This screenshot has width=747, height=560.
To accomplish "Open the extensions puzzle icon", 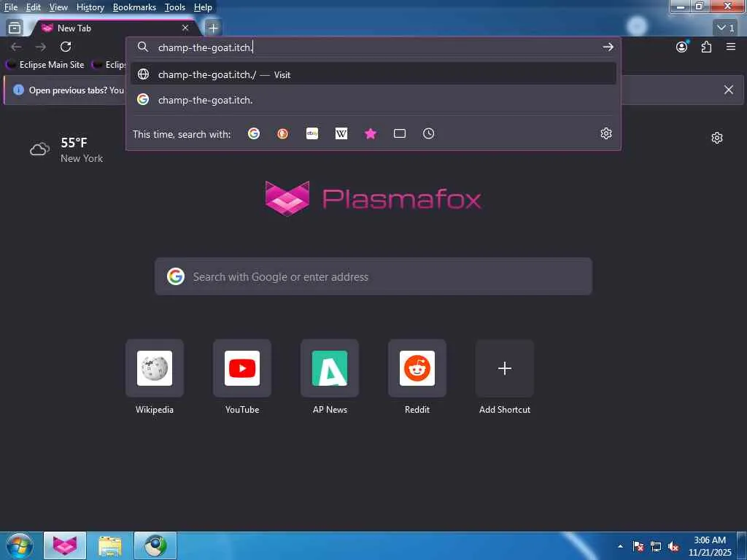I will pyautogui.click(x=706, y=47).
